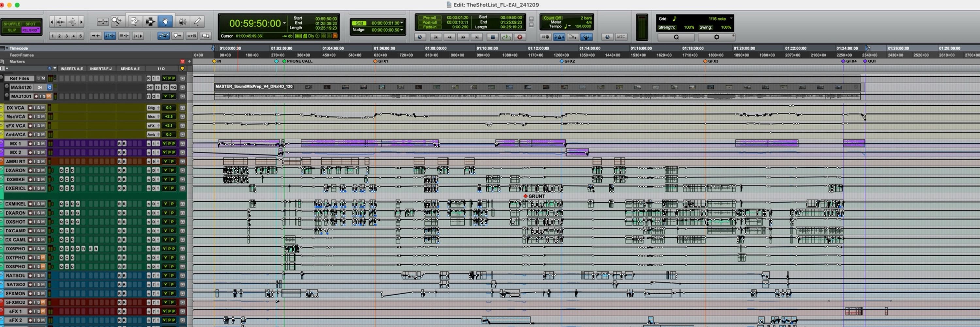This screenshot has width=980, height=327.
Task: Open the Nudge value dropdown arrow
Action: (x=402, y=30)
